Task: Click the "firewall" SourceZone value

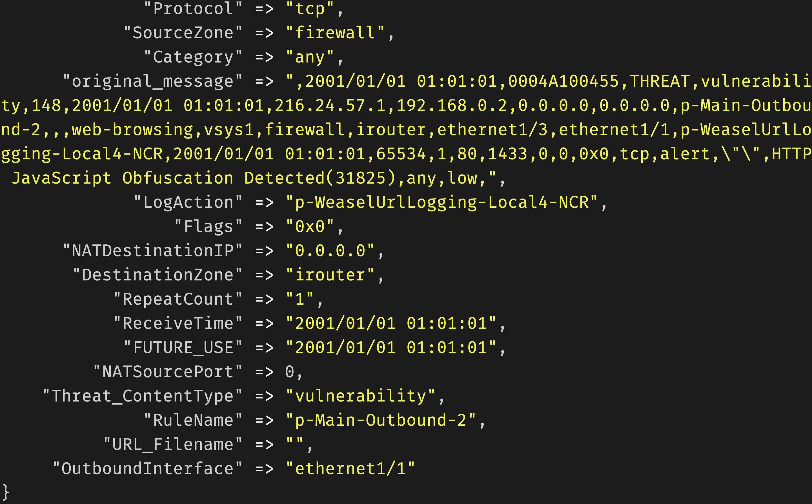Action: [336, 33]
